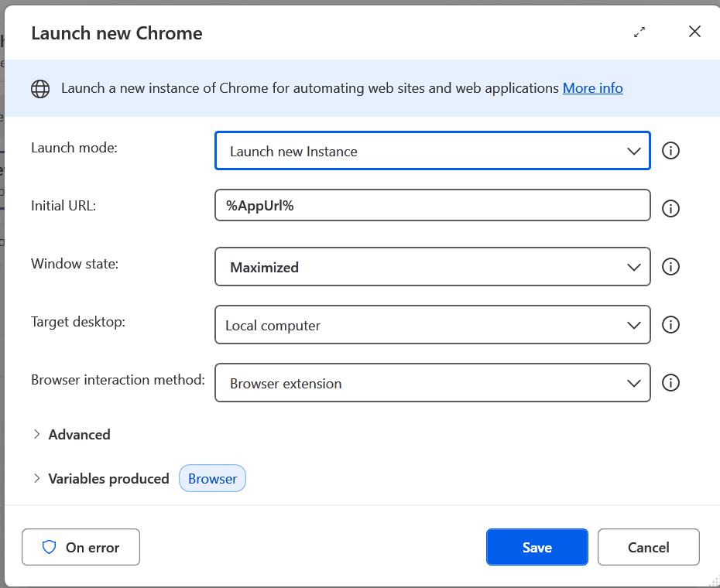
Task: Expand the Variables produced section
Action: click(101, 479)
